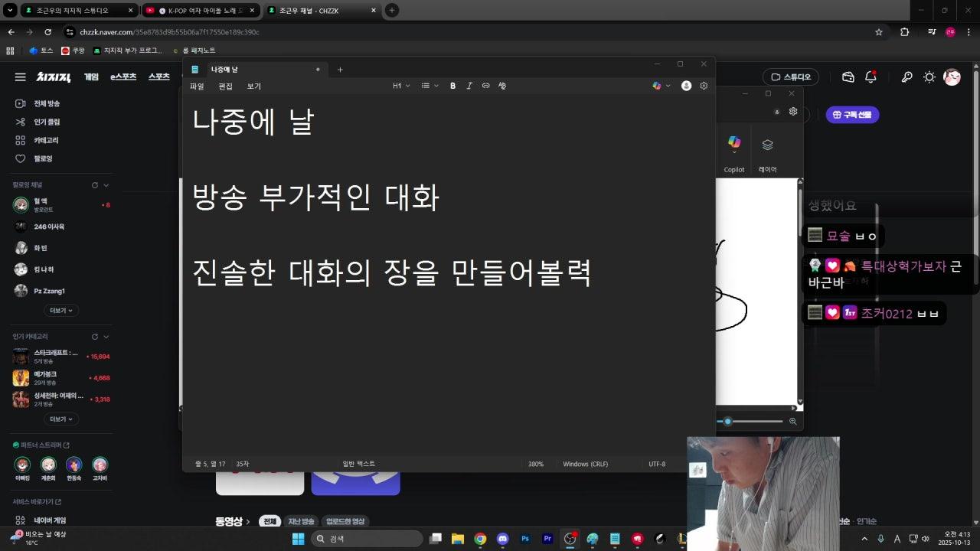
Task: Open the H1 heading style dropdown
Action: [x=401, y=86]
